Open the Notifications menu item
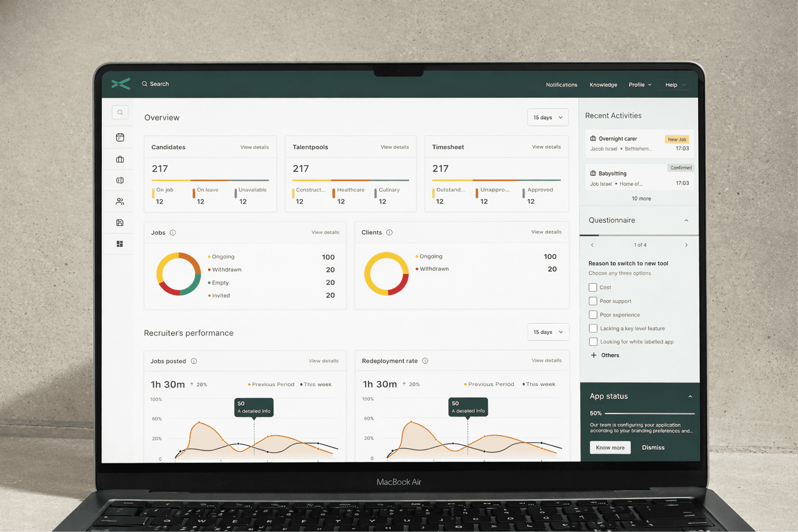This screenshot has width=798, height=532. coord(561,85)
